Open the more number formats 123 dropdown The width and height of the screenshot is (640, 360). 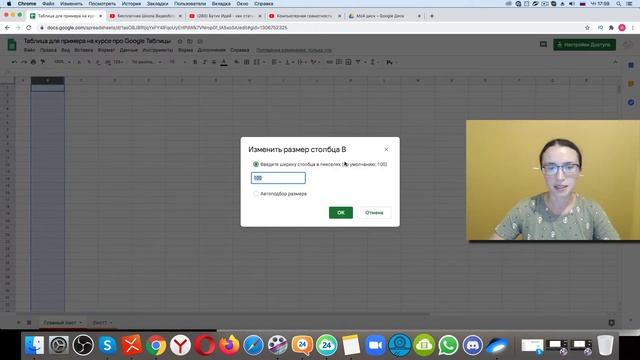tap(119, 62)
